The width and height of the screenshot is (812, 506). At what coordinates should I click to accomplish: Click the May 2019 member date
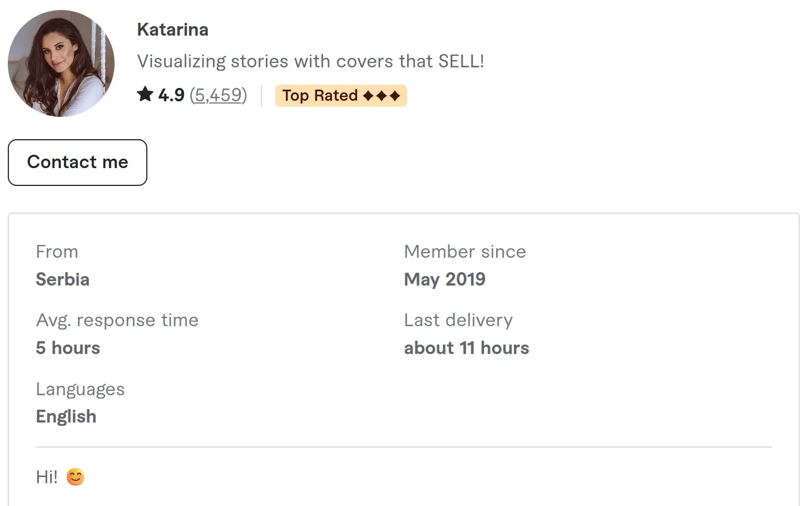tap(444, 279)
